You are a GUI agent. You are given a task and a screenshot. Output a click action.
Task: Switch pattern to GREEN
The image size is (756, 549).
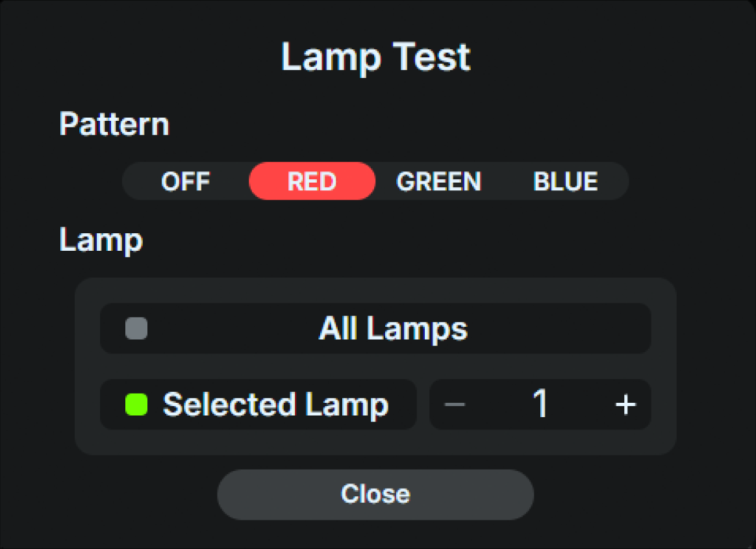pos(439,182)
